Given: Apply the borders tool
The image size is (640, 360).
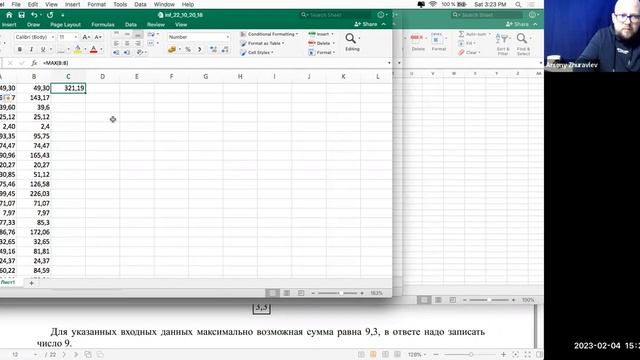Looking at the screenshot, I should click(61, 50).
